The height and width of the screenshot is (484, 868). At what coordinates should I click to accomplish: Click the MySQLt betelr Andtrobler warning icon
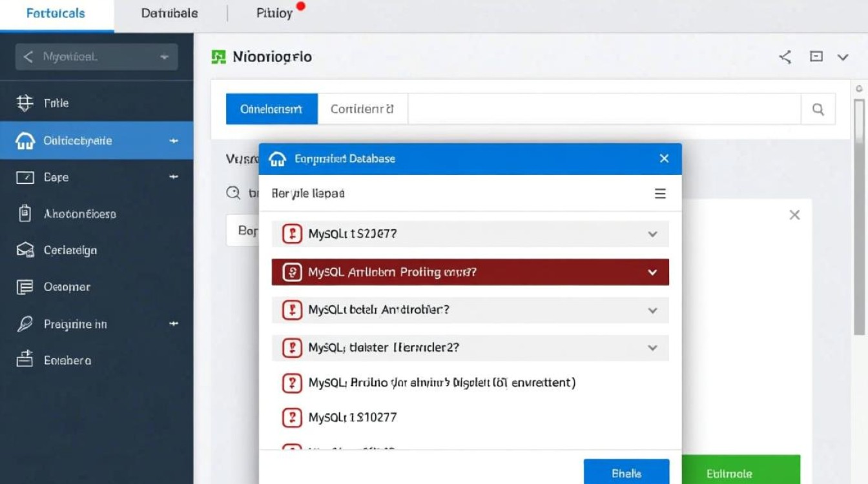pyautogui.click(x=292, y=310)
